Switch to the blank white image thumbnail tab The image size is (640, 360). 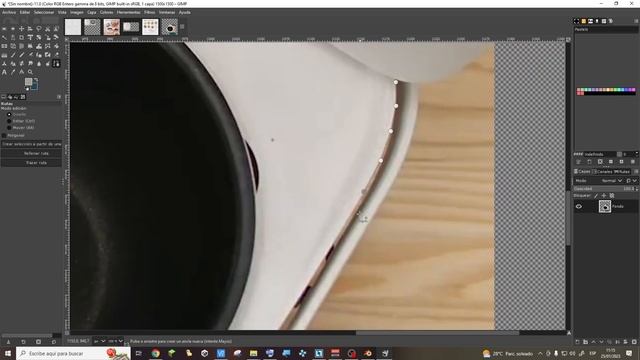pyautogui.click(x=73, y=27)
